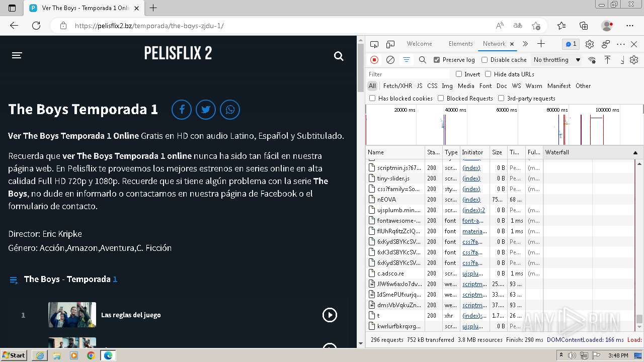Open network conditions icon
This screenshot has height=362, width=644.
click(x=592, y=60)
